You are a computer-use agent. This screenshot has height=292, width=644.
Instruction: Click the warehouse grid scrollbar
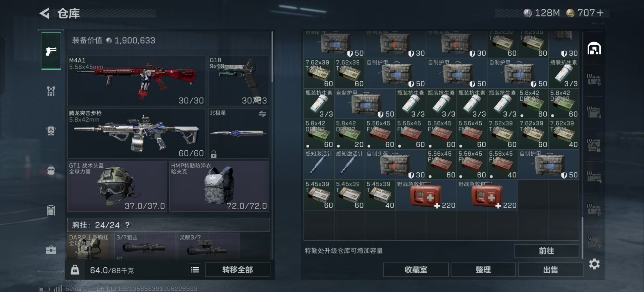582,238
